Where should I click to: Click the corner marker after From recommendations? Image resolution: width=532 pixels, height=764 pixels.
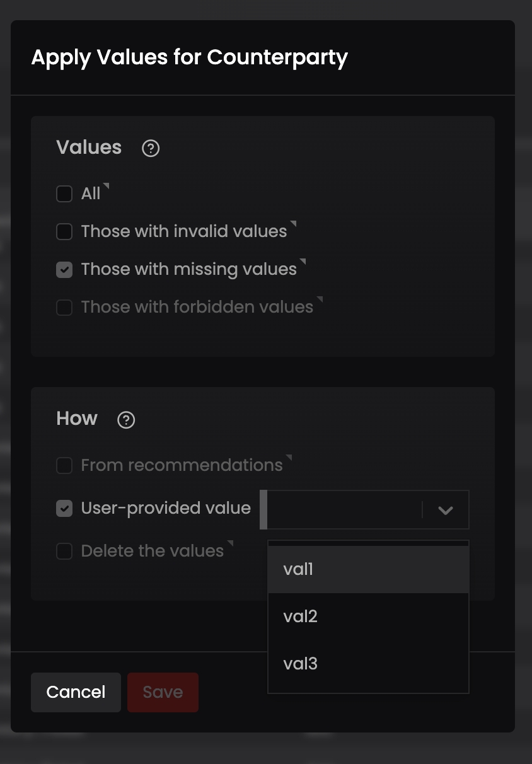pos(289,458)
